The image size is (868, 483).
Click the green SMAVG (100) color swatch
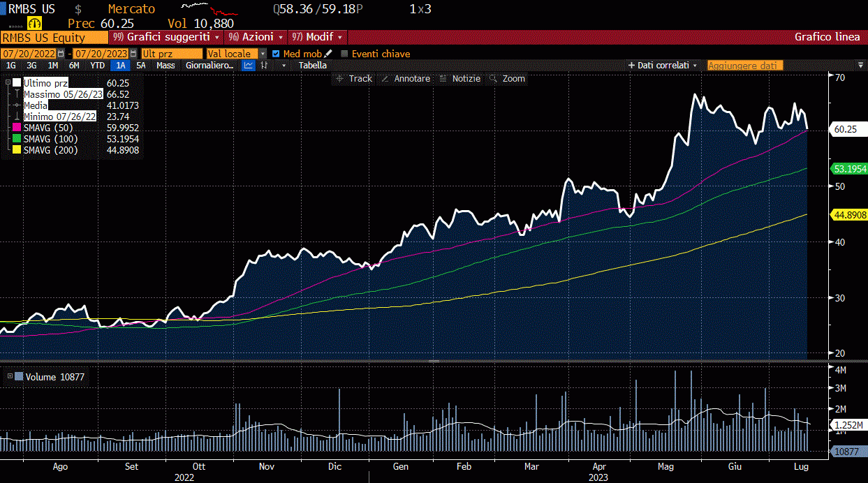click(16, 139)
